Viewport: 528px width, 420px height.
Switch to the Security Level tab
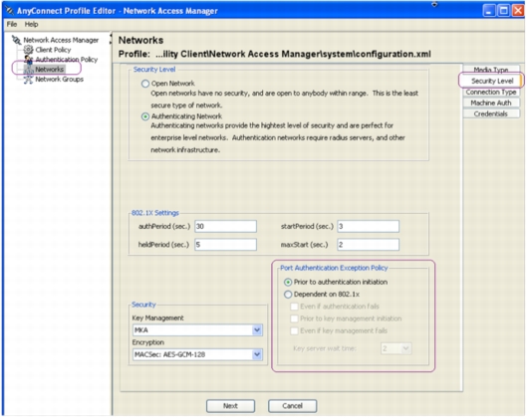[491, 81]
